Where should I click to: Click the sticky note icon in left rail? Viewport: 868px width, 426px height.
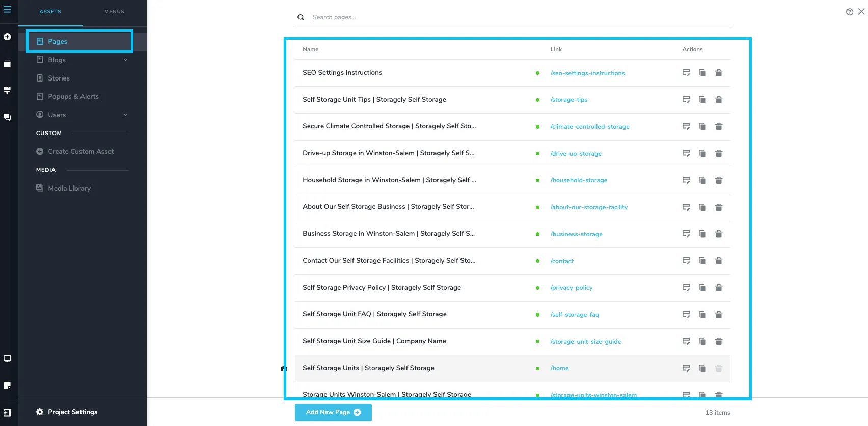click(7, 385)
